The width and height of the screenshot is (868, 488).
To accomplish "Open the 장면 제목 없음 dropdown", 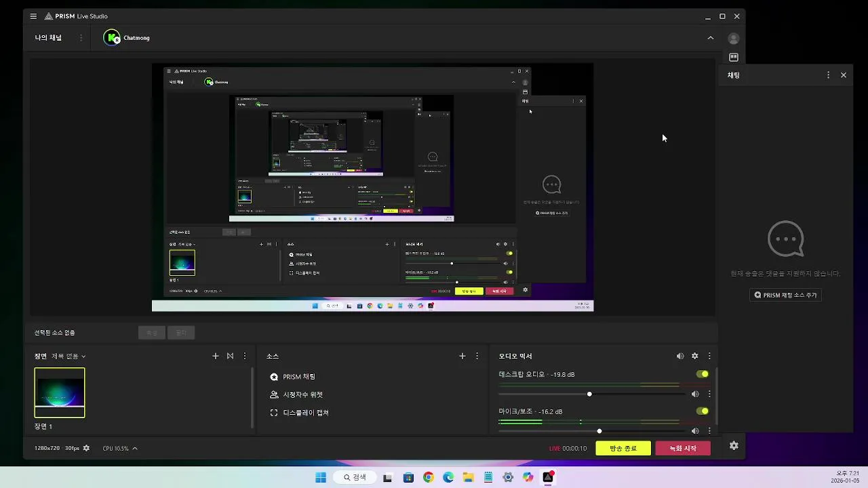I will (x=68, y=356).
